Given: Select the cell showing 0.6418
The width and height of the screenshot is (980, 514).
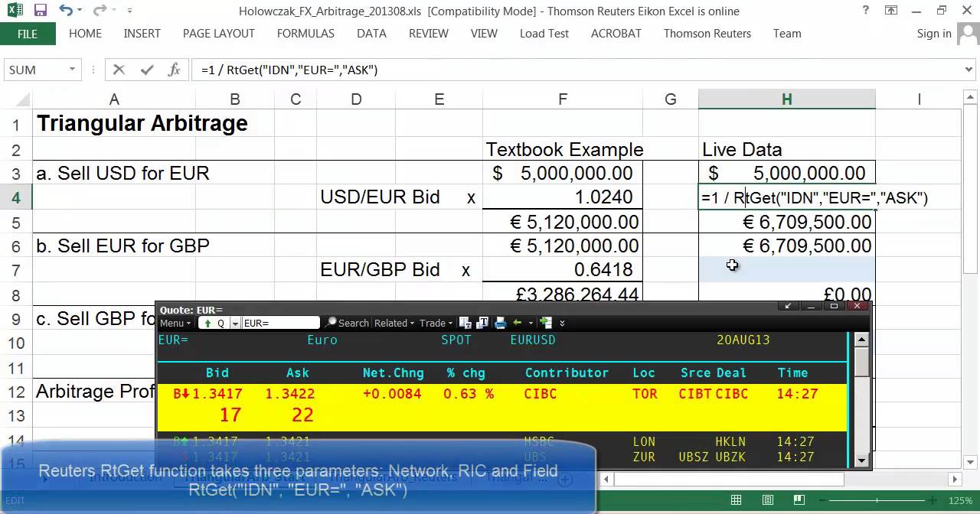Looking at the screenshot, I should [x=563, y=270].
